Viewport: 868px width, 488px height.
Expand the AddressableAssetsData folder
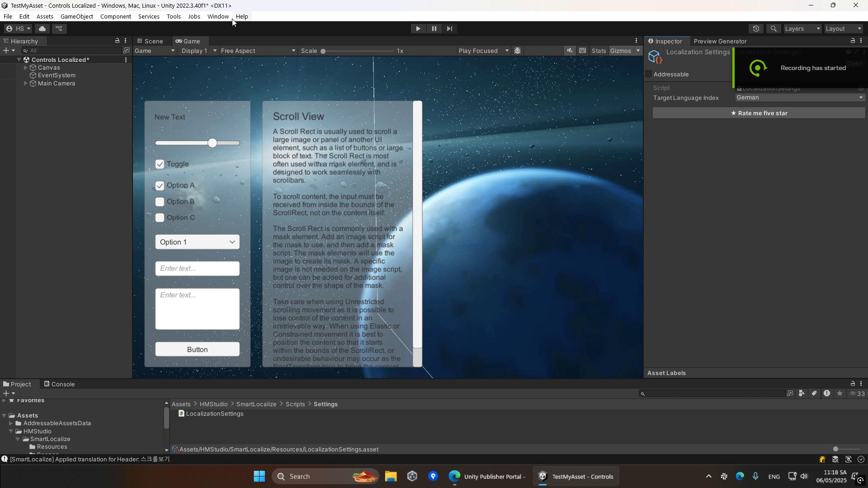coord(11,423)
